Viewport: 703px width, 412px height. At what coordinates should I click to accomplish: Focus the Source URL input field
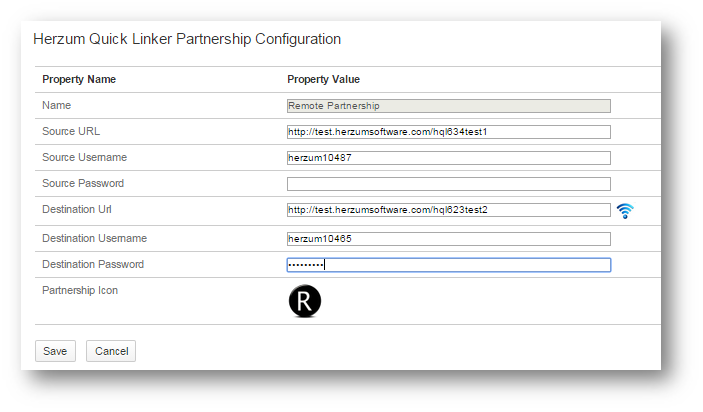click(x=448, y=132)
